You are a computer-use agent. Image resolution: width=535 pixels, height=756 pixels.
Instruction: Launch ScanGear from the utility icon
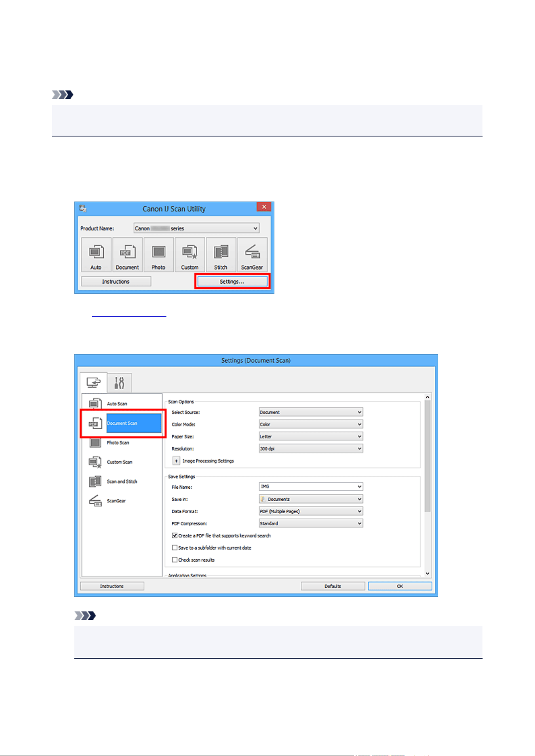pyautogui.click(x=252, y=255)
